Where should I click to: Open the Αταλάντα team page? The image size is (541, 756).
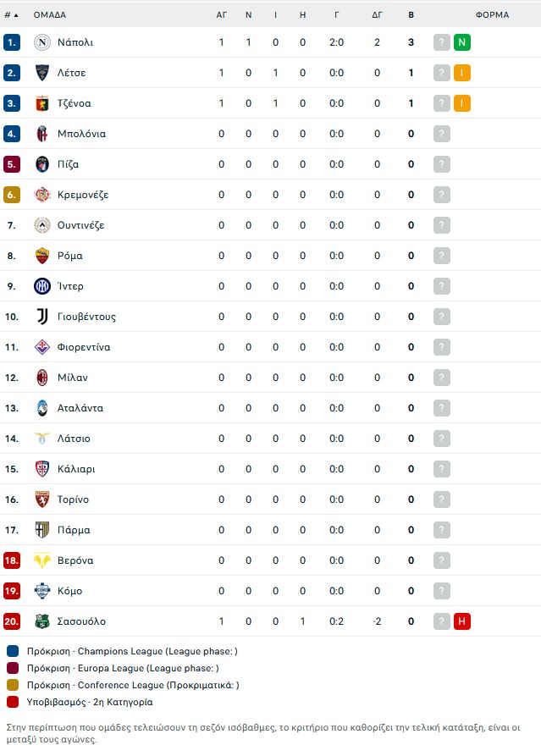point(80,408)
